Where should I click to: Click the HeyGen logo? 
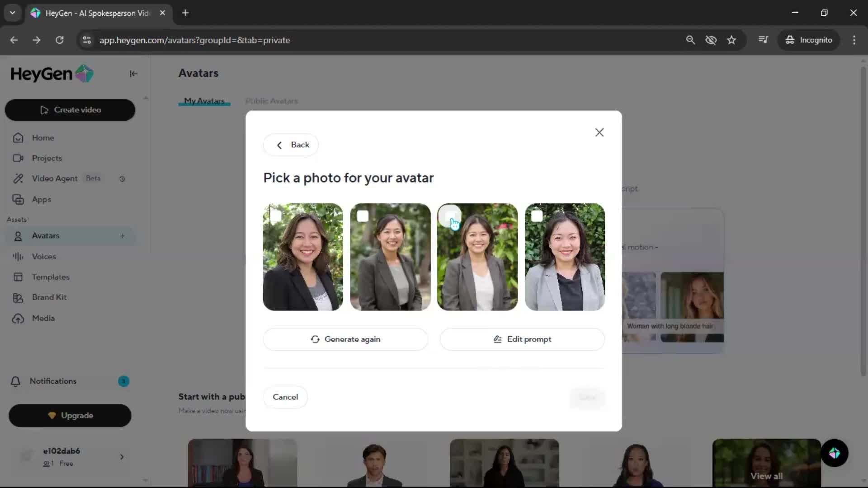(x=52, y=74)
